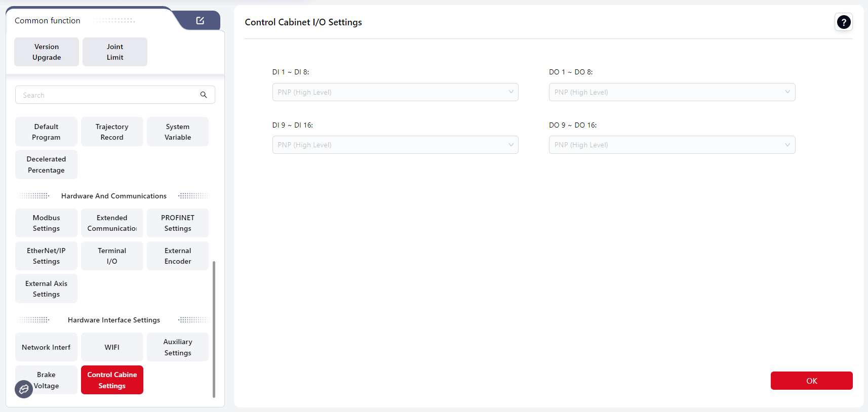Expand the DO 1 ~ DO 8 dropdown
868x412 pixels.
[x=672, y=92]
